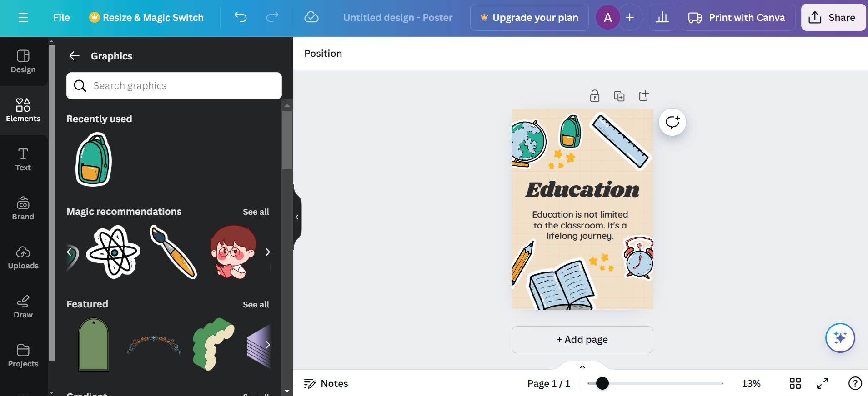Image resolution: width=868 pixels, height=396 pixels.
Task: Click the zoom slider handle
Action: coord(602,383)
